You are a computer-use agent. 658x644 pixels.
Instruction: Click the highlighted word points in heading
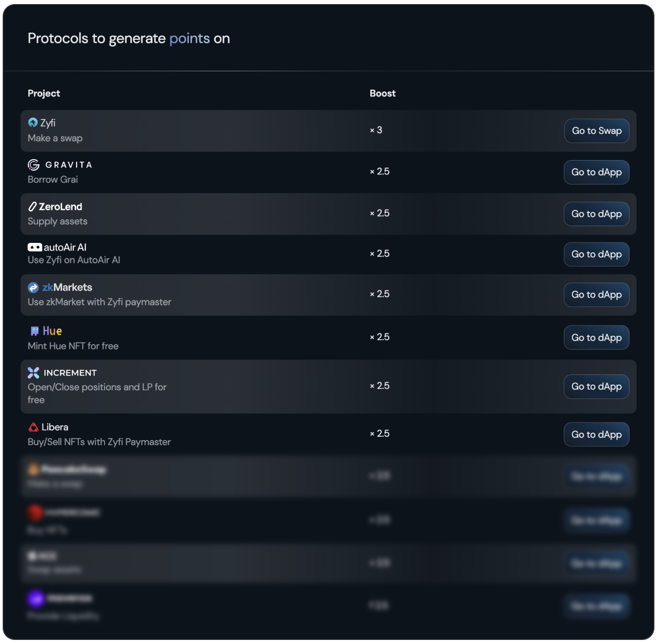click(x=190, y=38)
